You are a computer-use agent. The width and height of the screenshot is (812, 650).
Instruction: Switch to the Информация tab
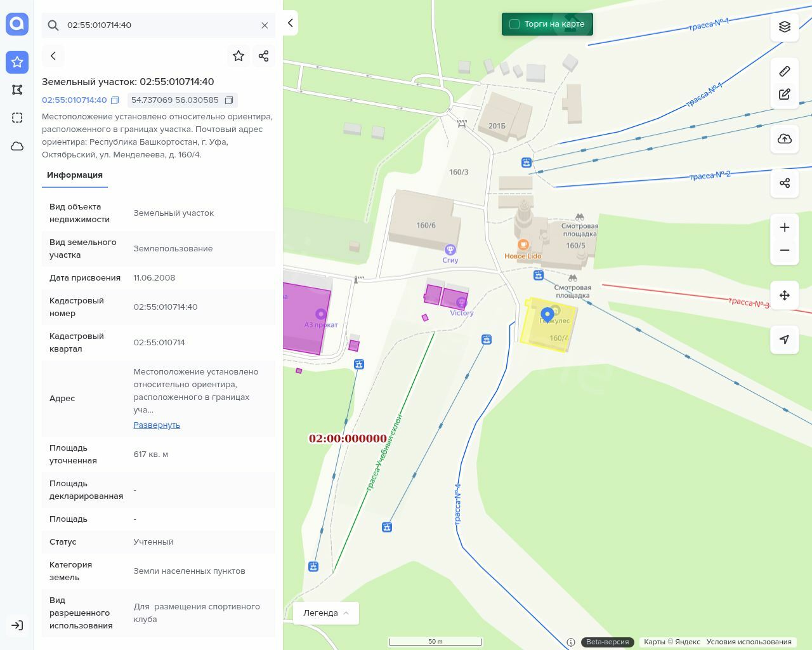(x=75, y=175)
